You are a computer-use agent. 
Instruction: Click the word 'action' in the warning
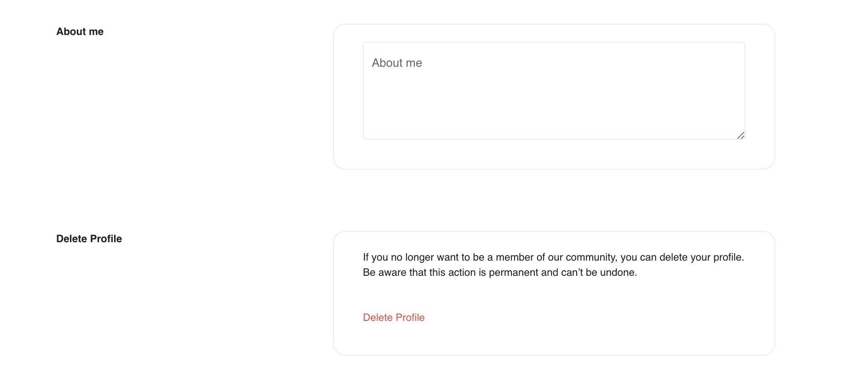point(462,273)
